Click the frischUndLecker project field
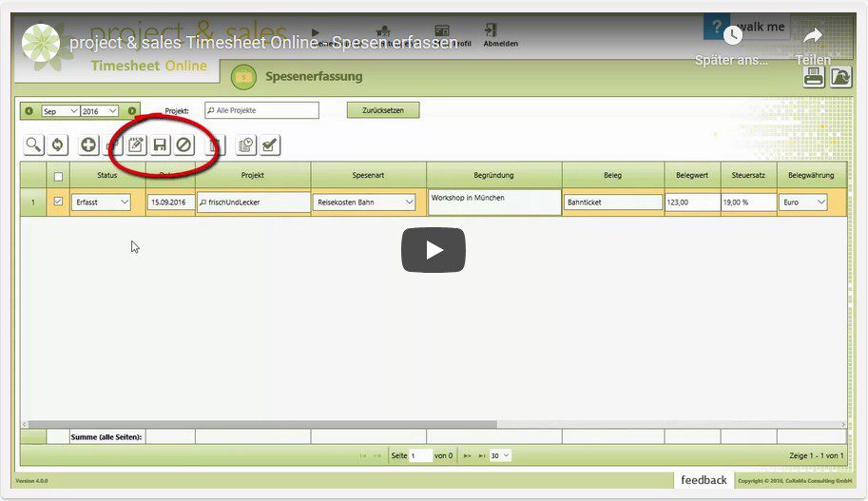 pos(254,202)
